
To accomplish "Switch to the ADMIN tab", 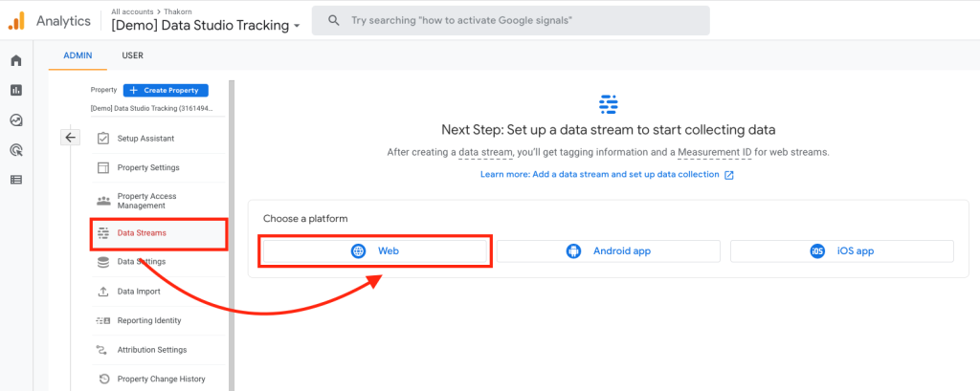I will (x=78, y=55).
